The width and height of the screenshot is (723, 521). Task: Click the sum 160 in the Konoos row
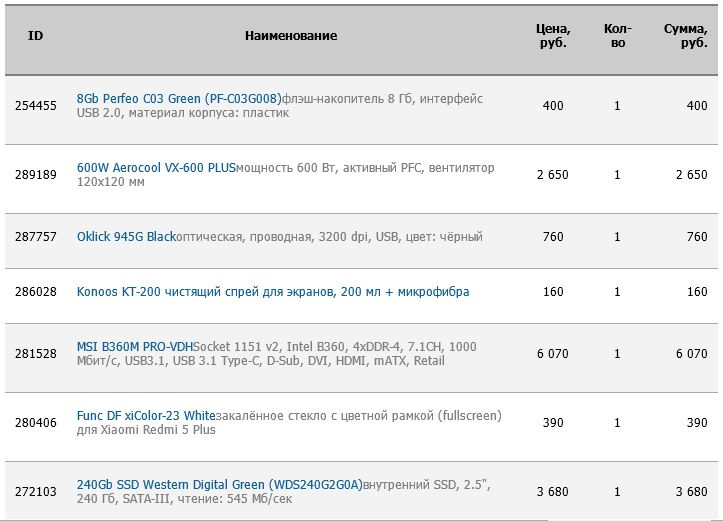[697, 292]
